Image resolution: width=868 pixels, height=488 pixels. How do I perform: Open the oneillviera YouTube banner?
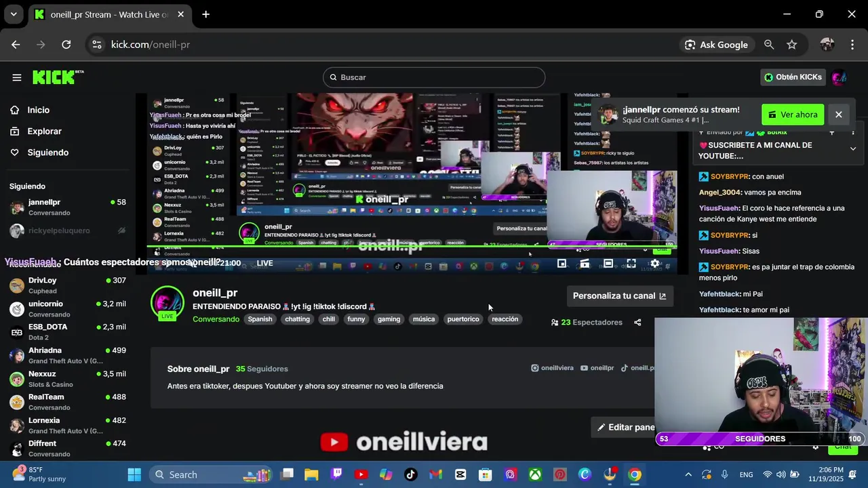(404, 442)
